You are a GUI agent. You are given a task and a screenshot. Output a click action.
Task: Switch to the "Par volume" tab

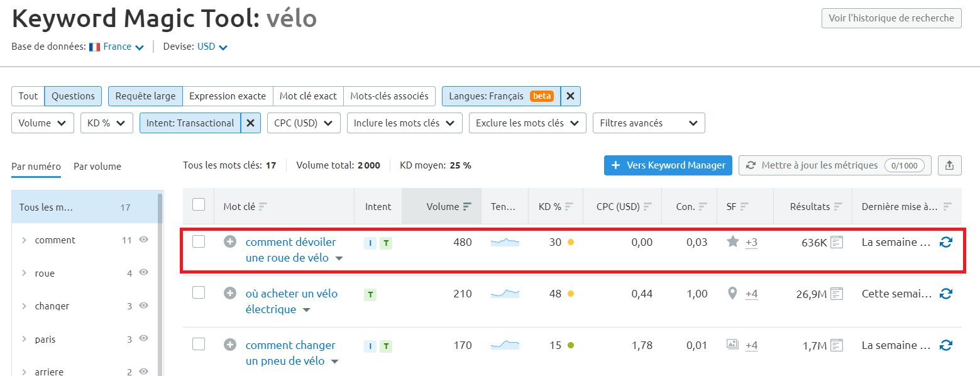click(x=97, y=166)
